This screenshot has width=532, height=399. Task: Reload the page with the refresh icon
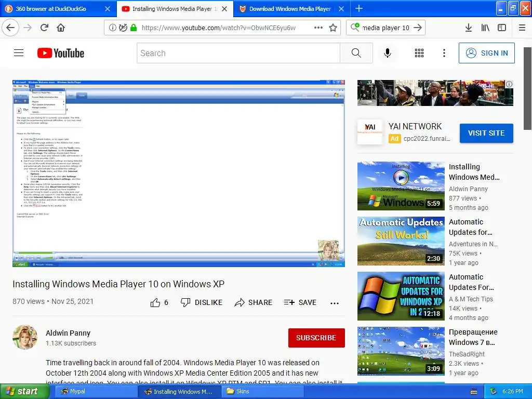(44, 28)
